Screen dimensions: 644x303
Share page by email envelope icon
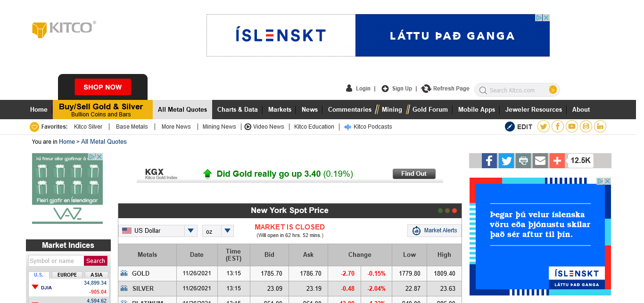pos(540,161)
